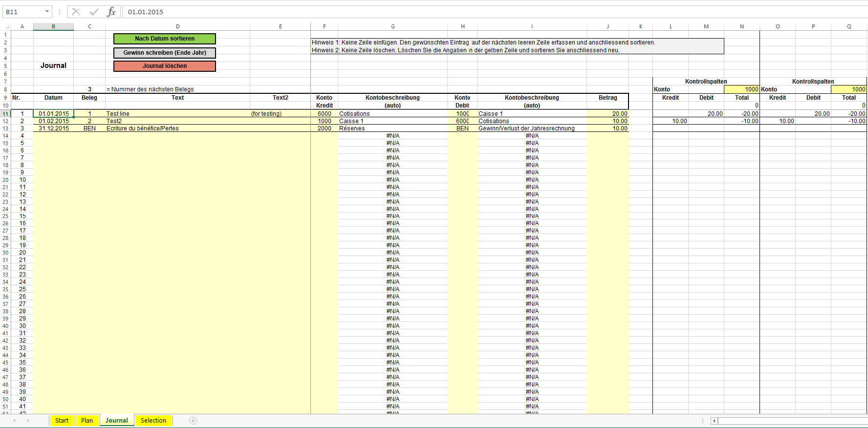Click next sheet navigation arrow
This screenshot has height=428, width=868.
pyautogui.click(x=28, y=420)
